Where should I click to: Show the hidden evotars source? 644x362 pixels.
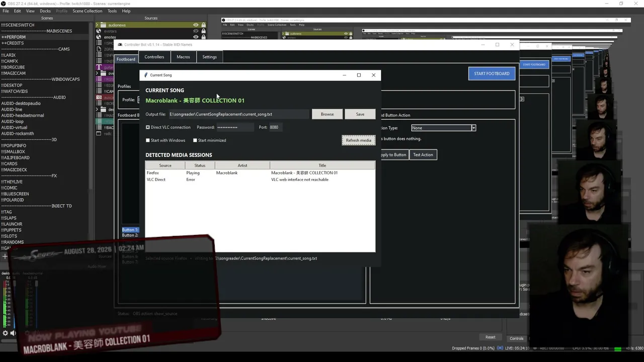pyautogui.click(x=196, y=31)
